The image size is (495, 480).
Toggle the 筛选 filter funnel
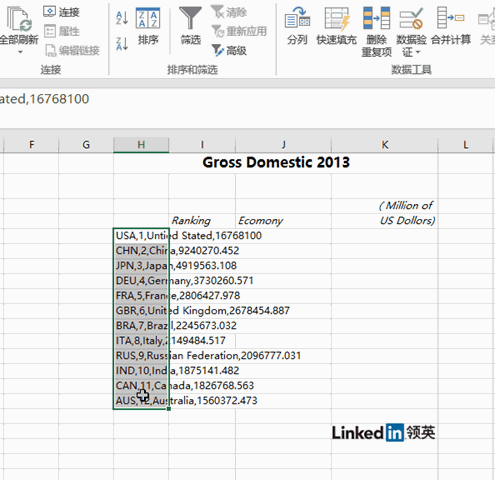pyautogui.click(x=190, y=26)
